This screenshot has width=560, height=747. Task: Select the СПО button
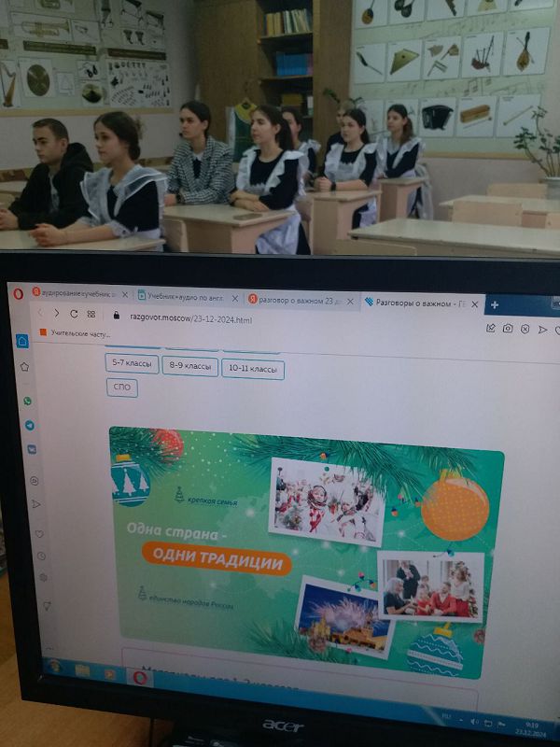122,388
